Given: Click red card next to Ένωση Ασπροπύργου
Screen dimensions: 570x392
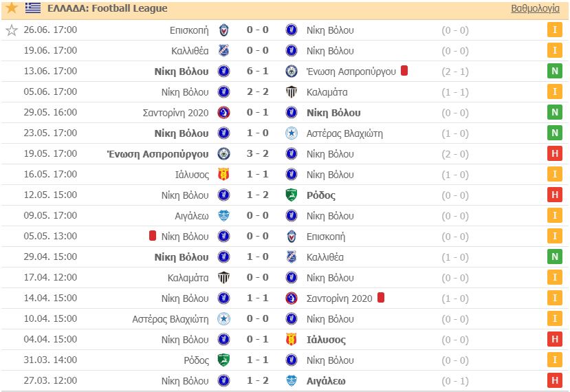Looking at the screenshot, I should click(x=404, y=71).
